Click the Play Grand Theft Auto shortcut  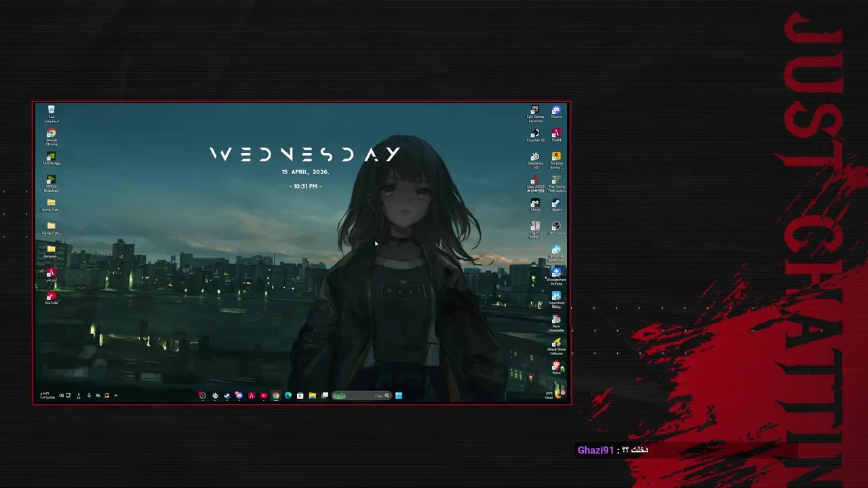click(556, 184)
